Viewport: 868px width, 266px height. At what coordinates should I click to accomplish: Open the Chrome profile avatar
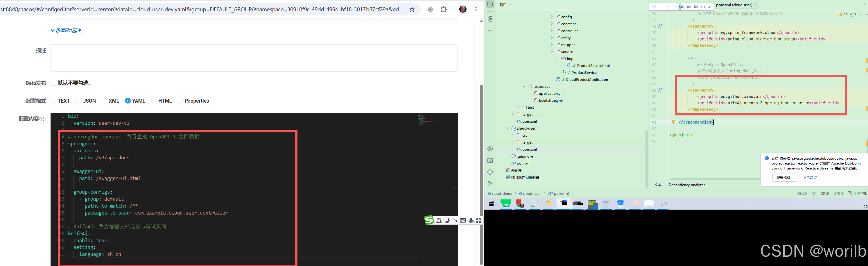coord(463,9)
